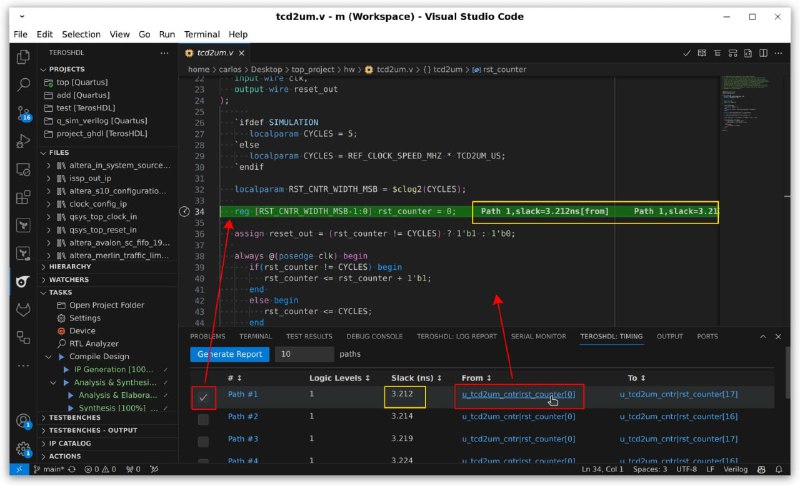Open the Explorer view in activity bar
Viewport: 800px width, 486px height.
point(23,57)
